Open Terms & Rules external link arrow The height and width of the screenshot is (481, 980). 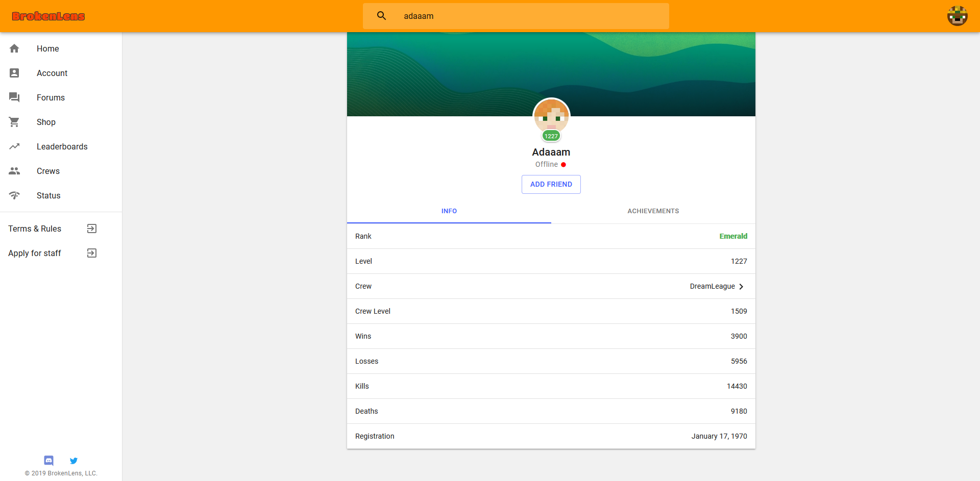[92, 229]
